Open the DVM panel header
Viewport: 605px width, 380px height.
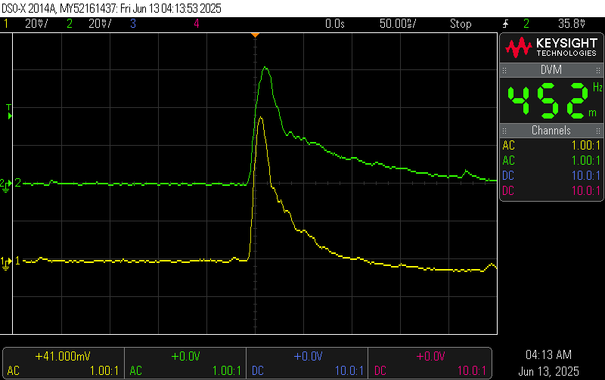pos(551,70)
